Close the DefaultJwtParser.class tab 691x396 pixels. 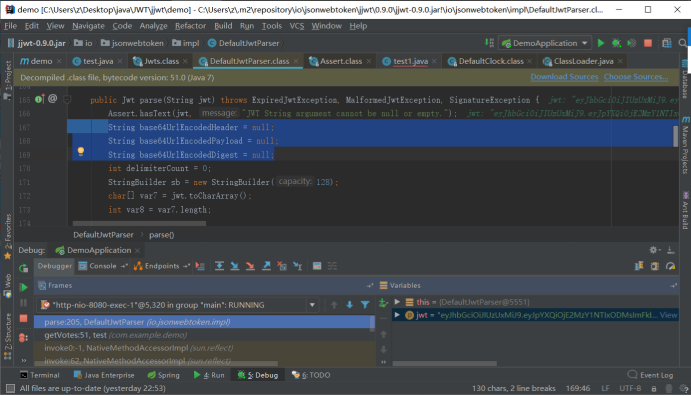pyautogui.click(x=296, y=62)
